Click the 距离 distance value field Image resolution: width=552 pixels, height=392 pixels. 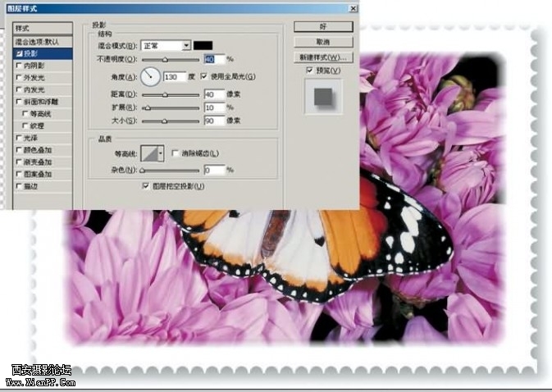click(214, 94)
